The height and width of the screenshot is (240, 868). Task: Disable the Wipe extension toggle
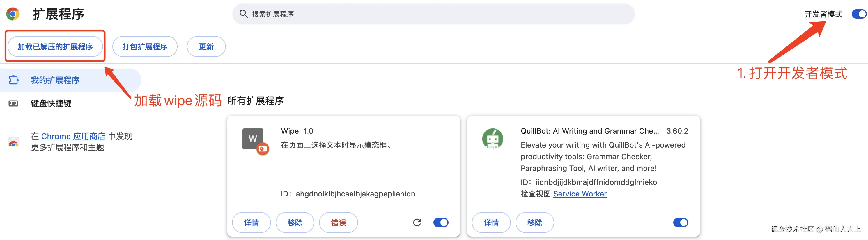tap(441, 223)
